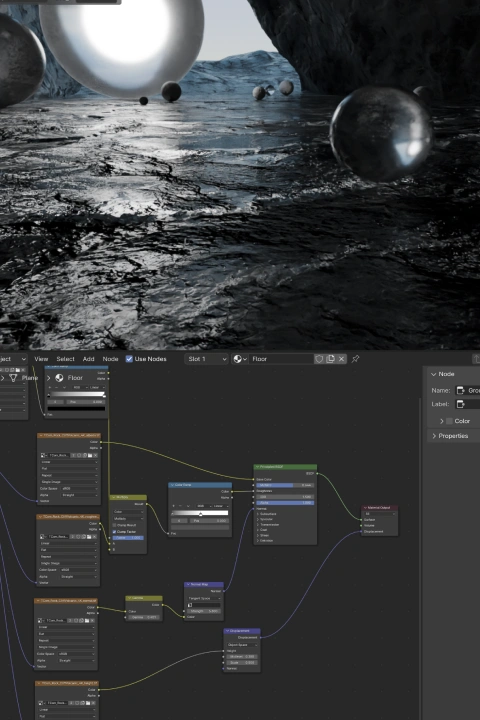Expand Sheen section in Principled BSDF
The image size is (480, 720).
(258, 535)
